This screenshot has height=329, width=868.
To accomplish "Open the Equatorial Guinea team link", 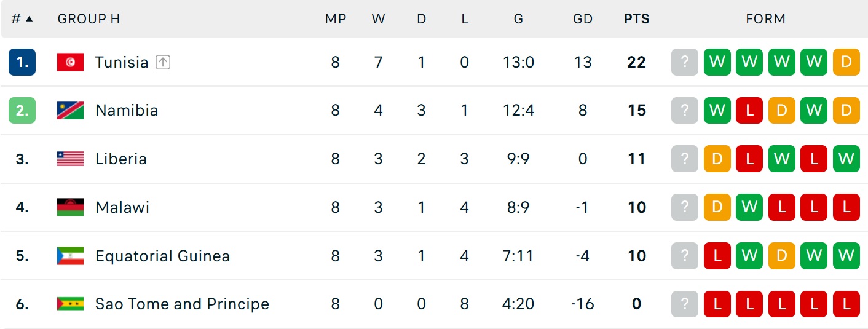I will [x=163, y=256].
